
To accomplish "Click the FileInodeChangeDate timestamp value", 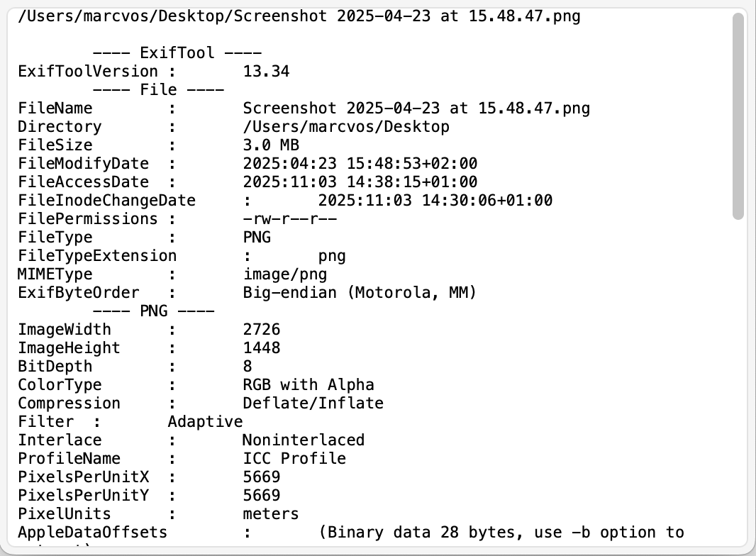I will coord(435,201).
